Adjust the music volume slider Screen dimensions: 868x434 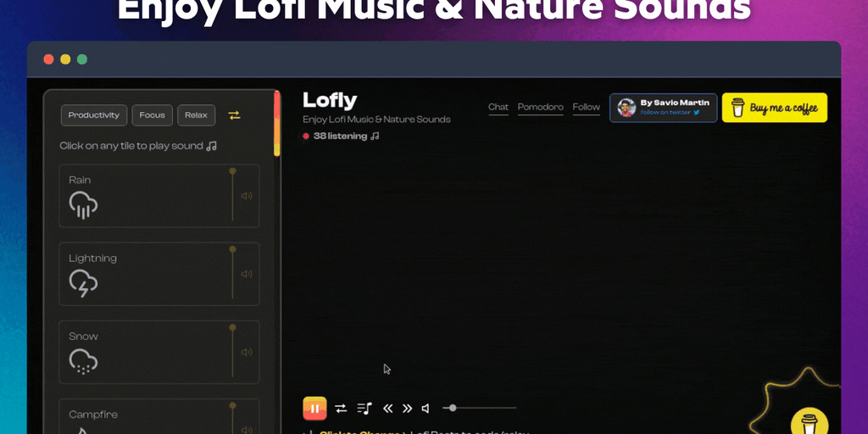[x=480, y=408]
